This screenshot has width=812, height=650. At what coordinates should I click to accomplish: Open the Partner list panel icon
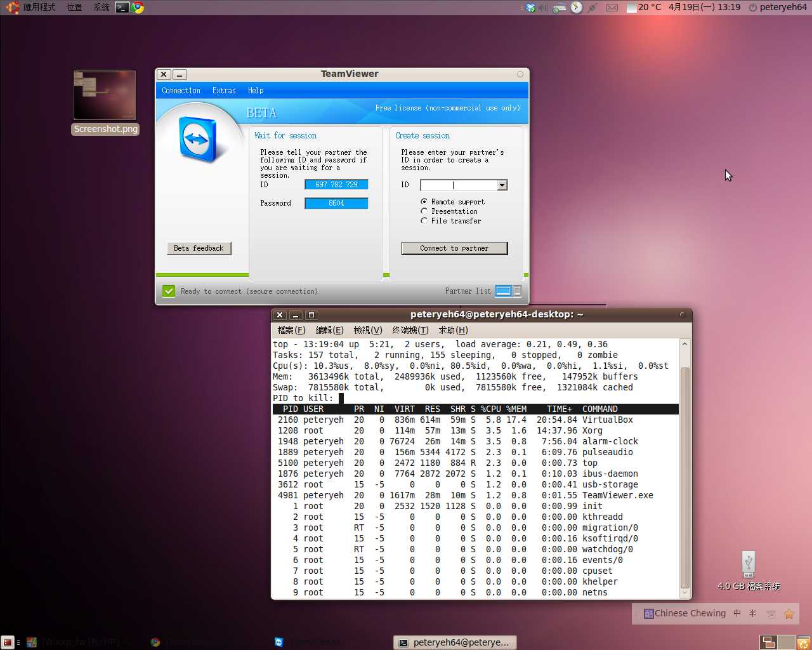(x=508, y=291)
